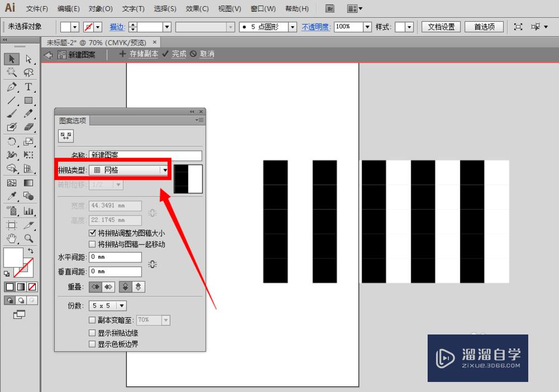
Task: Select the Pencil tool
Action: point(29,114)
